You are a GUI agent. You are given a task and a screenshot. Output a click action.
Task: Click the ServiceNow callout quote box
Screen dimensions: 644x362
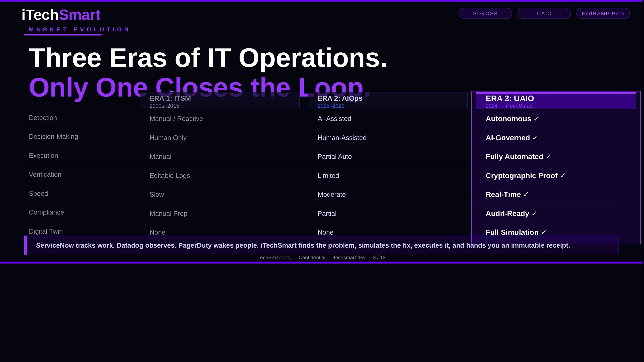pyautogui.click(x=321, y=245)
